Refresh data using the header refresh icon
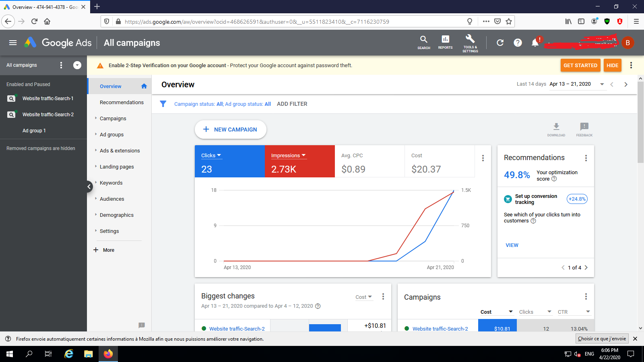 [500, 43]
